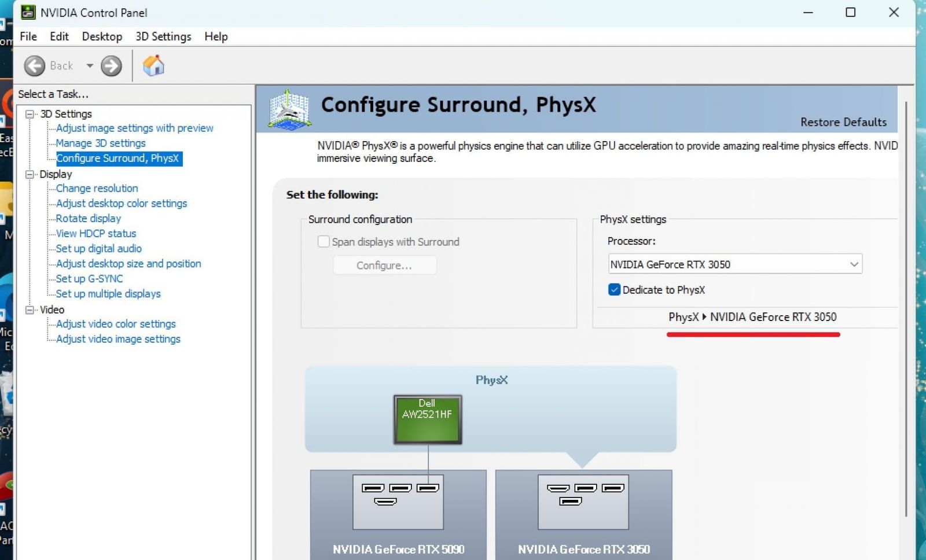This screenshot has width=926, height=560.
Task: Open the Control Panel home via house icon
Action: tap(153, 65)
